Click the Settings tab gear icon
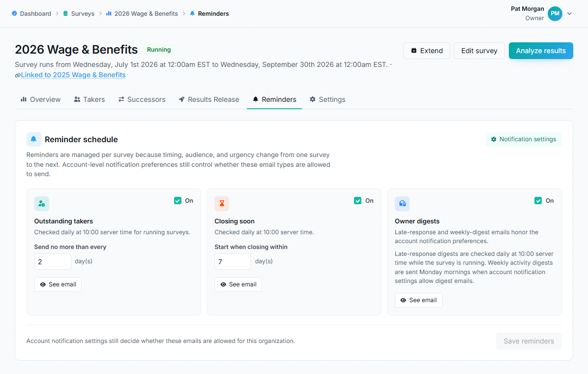This screenshot has width=588, height=374. click(313, 99)
